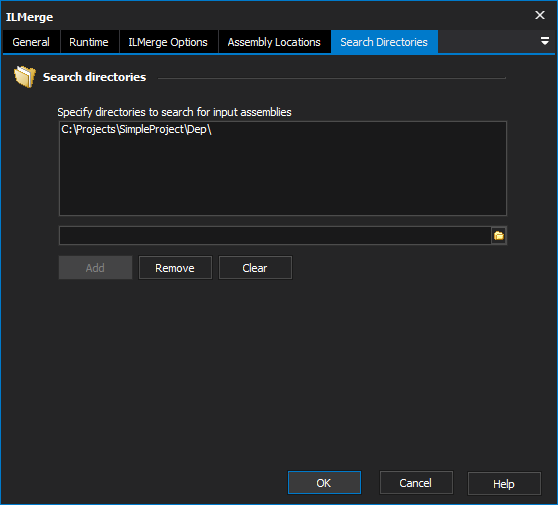Click the Add button
This screenshot has width=558, height=505.
[x=95, y=268]
